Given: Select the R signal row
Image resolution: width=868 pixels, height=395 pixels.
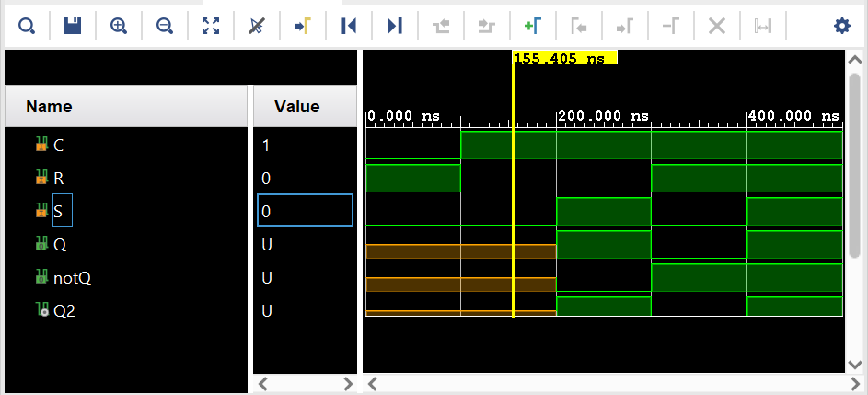Looking at the screenshot, I should pos(126,179).
